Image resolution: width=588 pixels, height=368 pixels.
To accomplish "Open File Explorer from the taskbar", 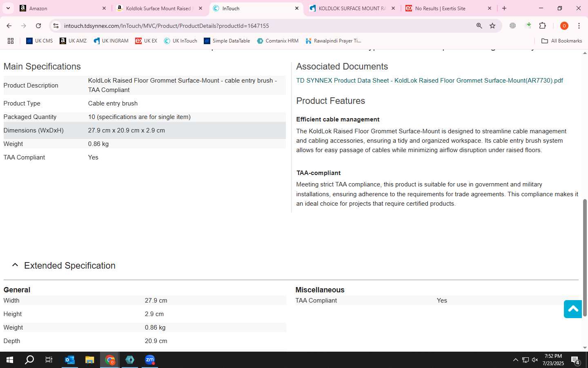I will (x=89, y=360).
